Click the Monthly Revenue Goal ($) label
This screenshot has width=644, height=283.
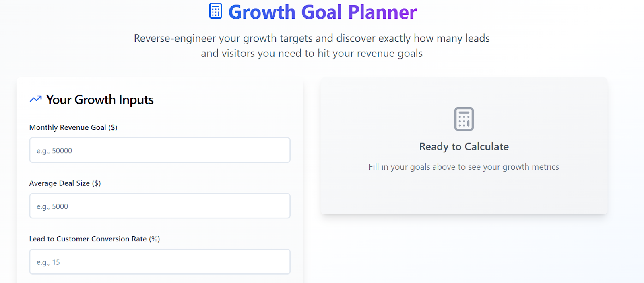tap(73, 127)
